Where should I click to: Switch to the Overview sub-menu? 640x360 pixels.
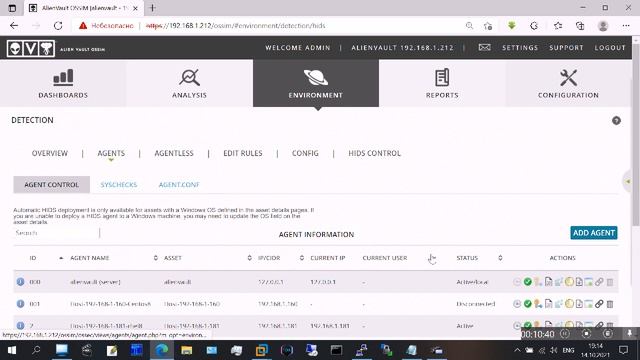click(50, 153)
